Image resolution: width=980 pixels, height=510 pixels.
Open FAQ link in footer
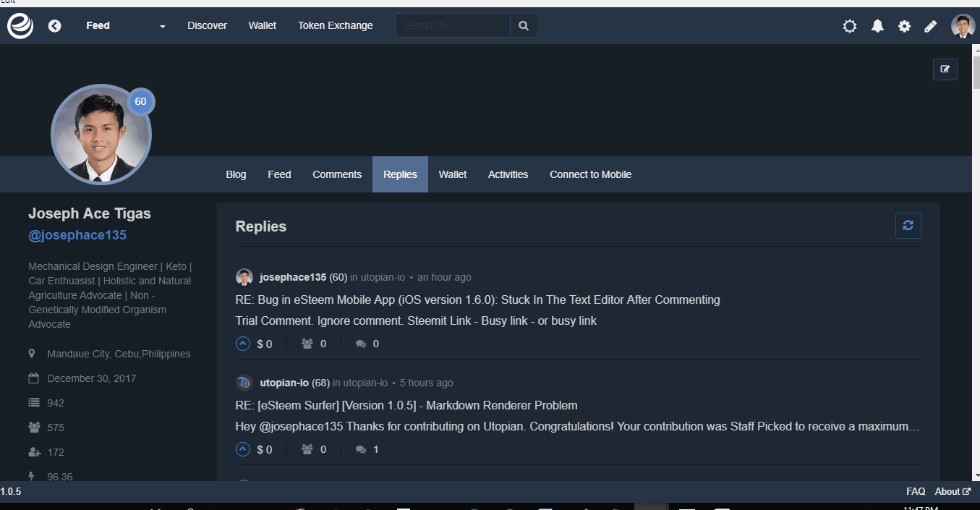[916, 491]
